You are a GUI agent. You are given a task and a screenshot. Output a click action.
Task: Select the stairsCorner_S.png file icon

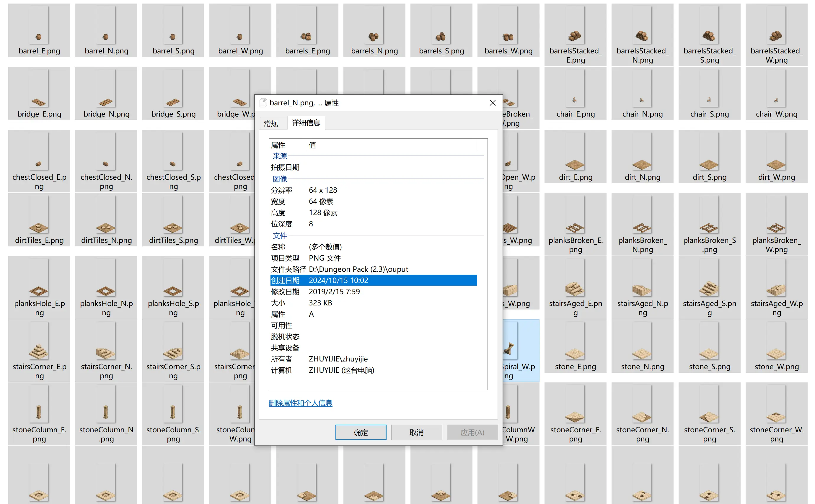(173, 342)
